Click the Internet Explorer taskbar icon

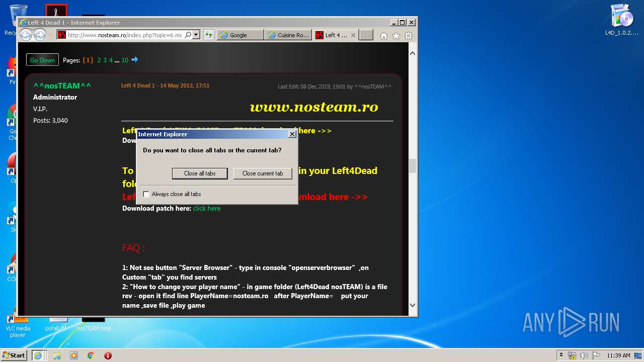tap(38, 355)
